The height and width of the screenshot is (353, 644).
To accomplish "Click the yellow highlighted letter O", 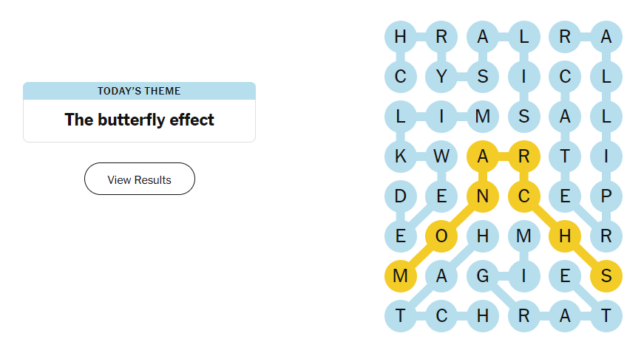I will [441, 236].
